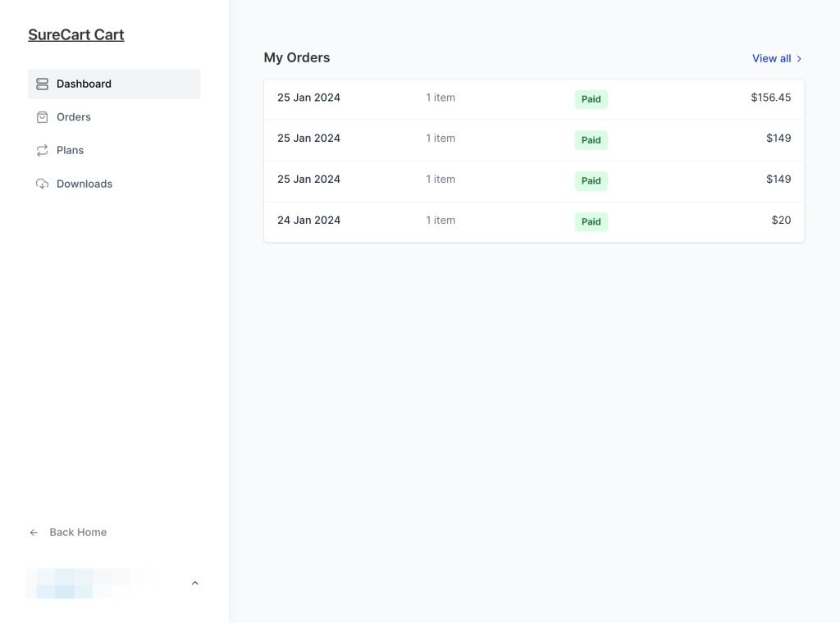The height and width of the screenshot is (623, 840).
Task: Click the Paid badge on the $20 order
Action: (x=591, y=221)
